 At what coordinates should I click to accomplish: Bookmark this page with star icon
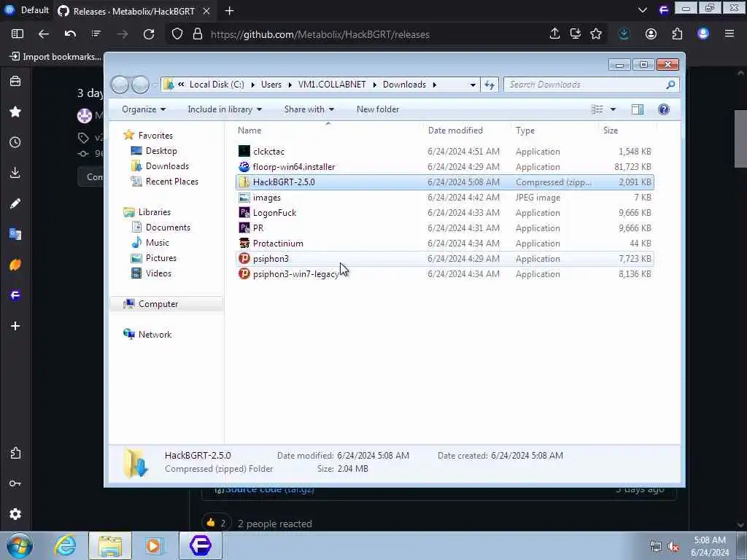596,34
